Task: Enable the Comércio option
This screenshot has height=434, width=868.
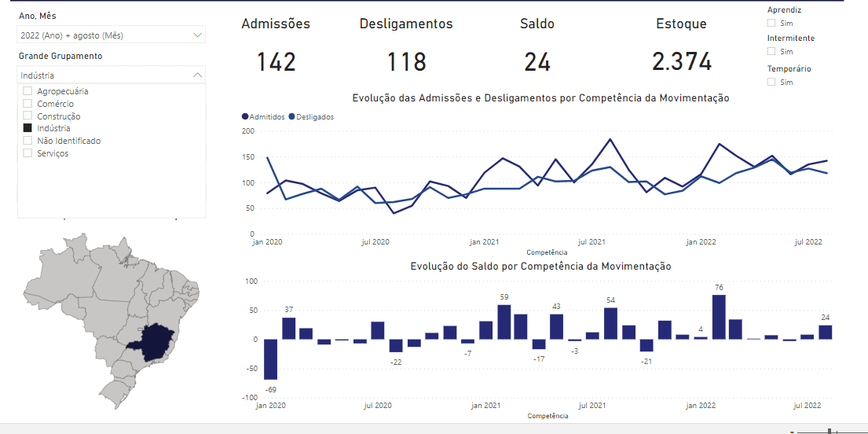Action: pyautogui.click(x=27, y=104)
